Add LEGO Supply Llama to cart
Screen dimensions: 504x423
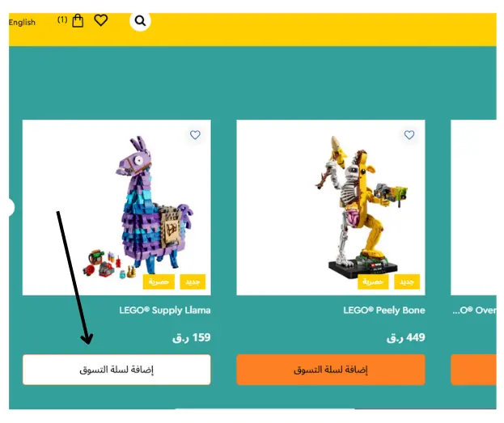[x=116, y=370]
